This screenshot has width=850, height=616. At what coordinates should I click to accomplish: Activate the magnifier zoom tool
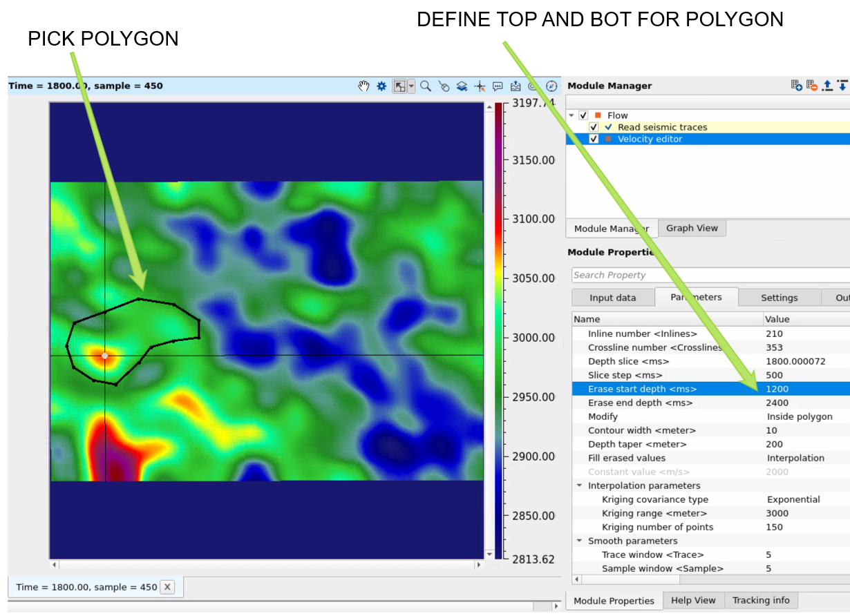(426, 86)
